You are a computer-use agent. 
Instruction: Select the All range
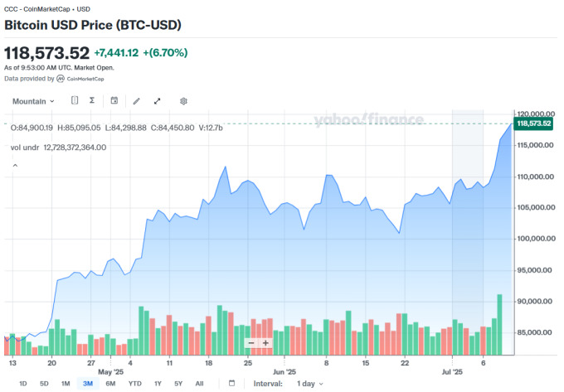pos(199,384)
